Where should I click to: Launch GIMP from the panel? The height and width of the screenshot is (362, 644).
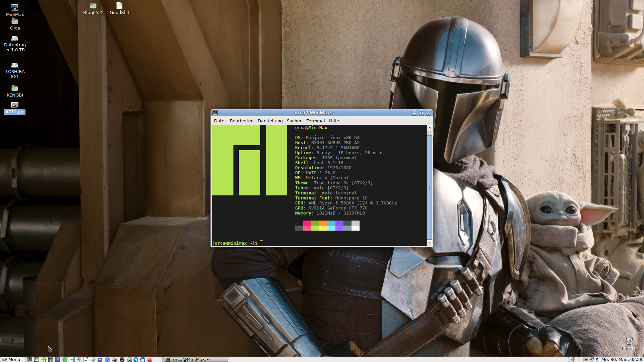pyautogui.click(x=115, y=359)
